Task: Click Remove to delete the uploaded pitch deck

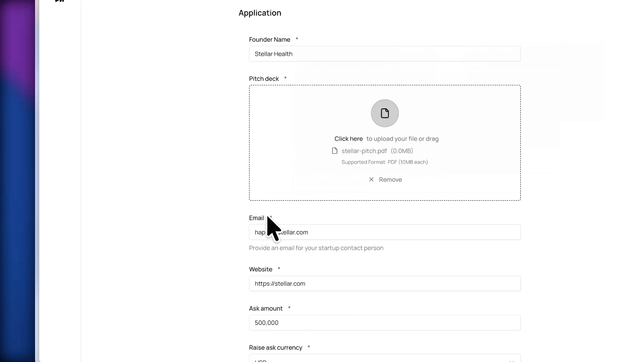Action: coord(390,180)
